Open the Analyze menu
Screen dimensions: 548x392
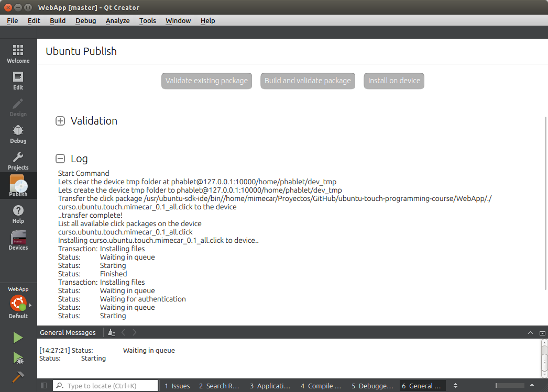[118, 20]
